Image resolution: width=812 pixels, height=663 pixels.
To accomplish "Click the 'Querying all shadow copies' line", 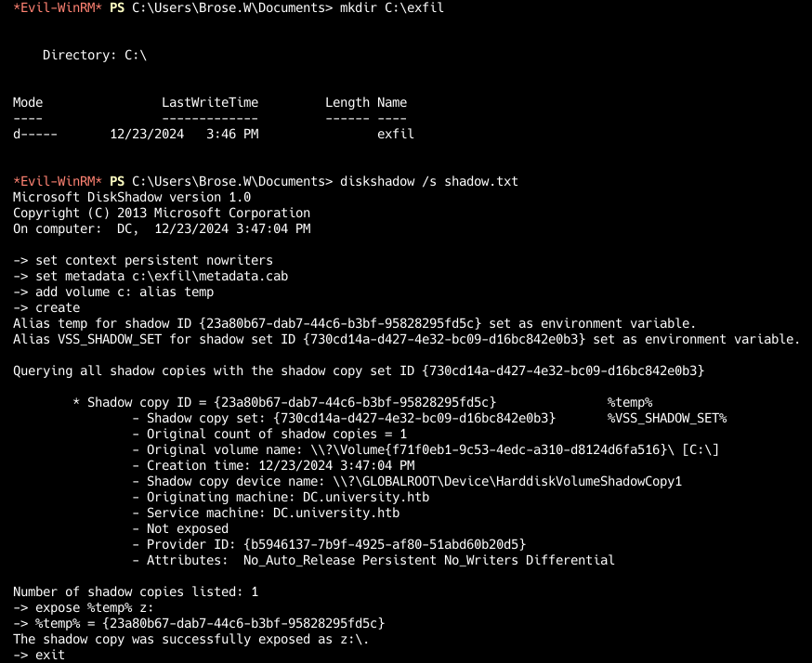I will (359, 370).
